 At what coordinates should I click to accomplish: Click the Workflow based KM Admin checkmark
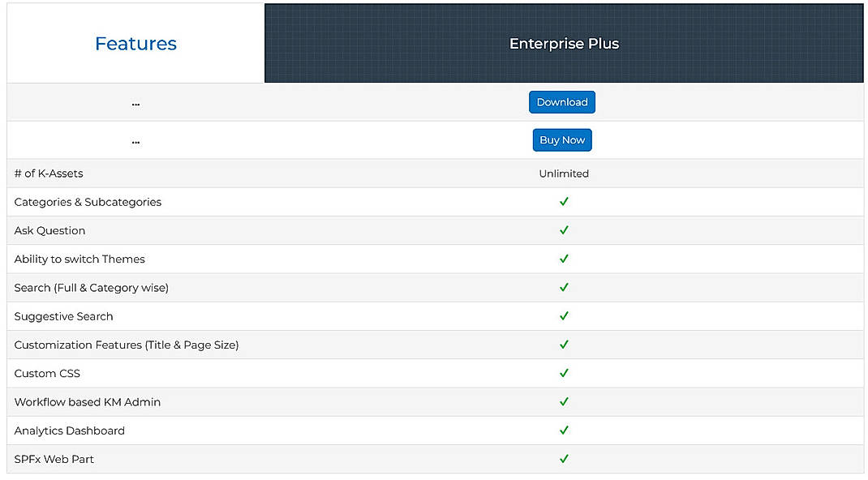coord(564,401)
